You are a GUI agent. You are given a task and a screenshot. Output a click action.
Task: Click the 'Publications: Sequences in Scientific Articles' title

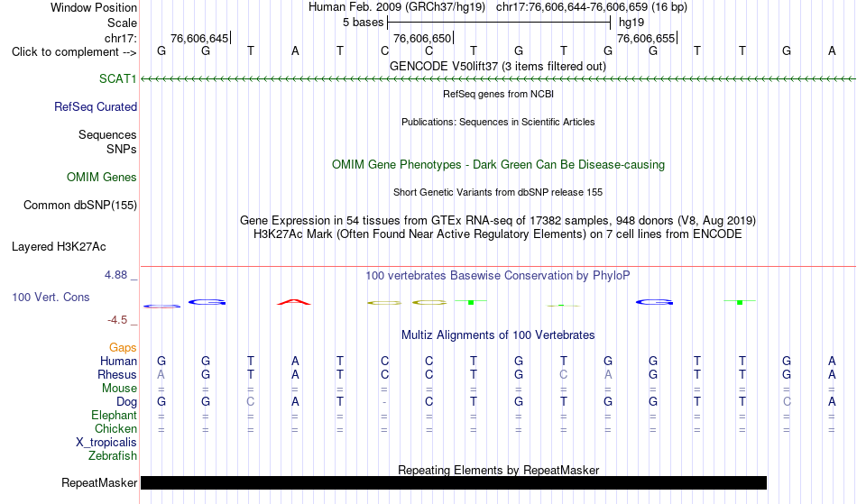(498, 122)
